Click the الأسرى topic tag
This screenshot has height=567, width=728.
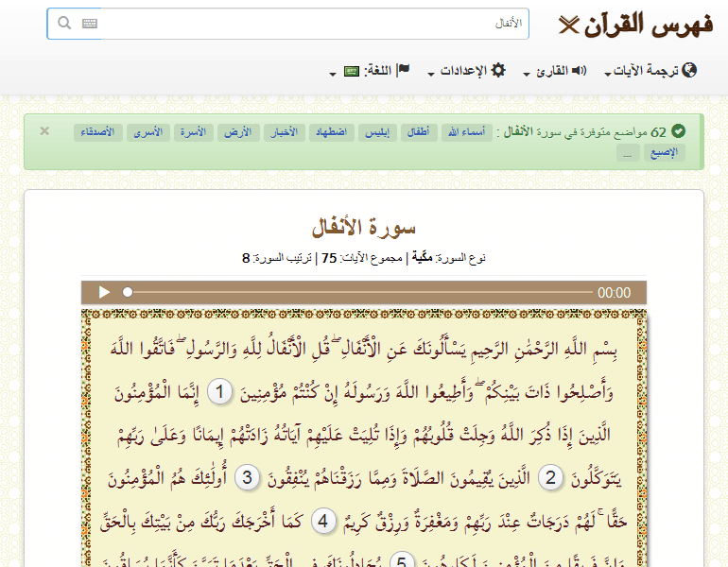point(148,132)
